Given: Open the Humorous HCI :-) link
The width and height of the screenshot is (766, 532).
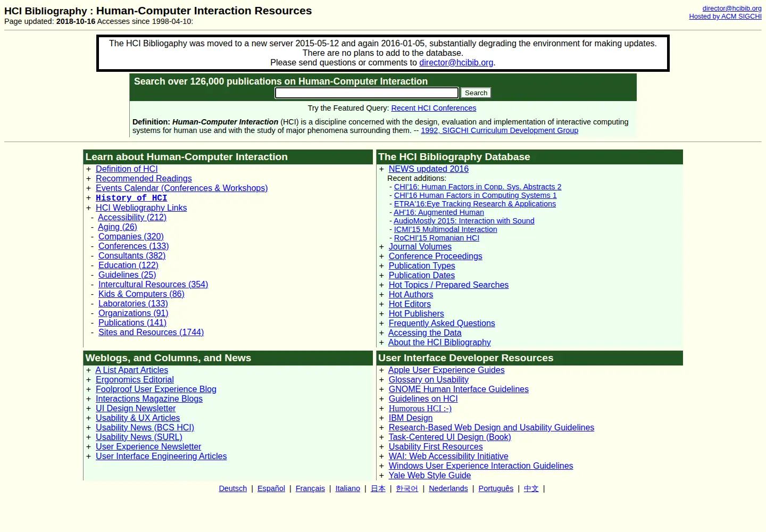Looking at the screenshot, I should point(420,409).
